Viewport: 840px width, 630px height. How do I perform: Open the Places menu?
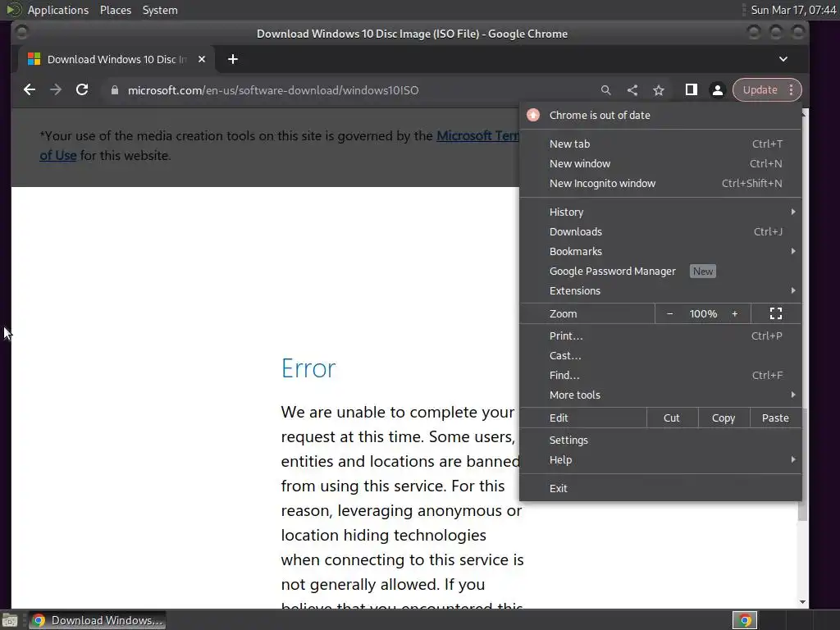pos(115,10)
